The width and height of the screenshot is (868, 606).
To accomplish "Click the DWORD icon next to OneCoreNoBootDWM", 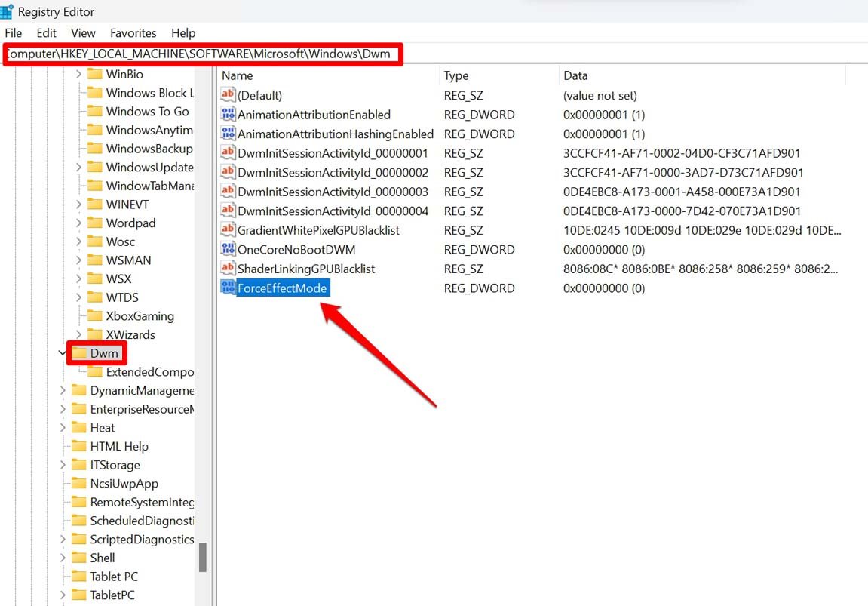I will [229, 249].
